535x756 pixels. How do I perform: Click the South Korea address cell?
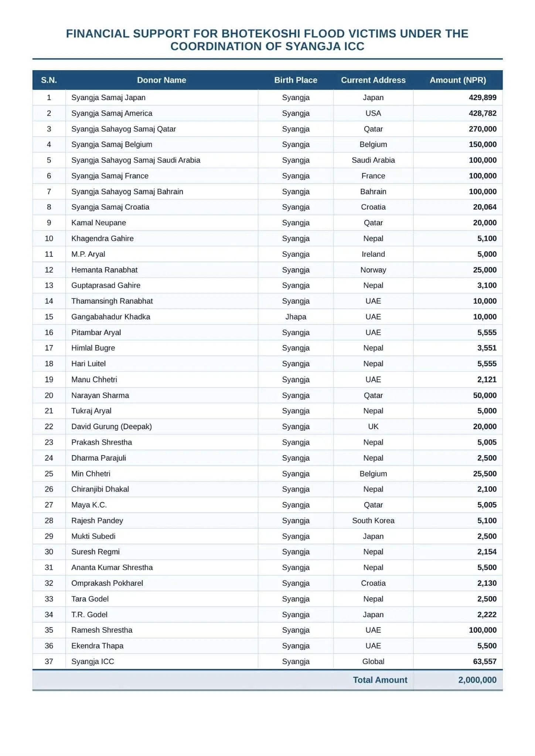[373, 521]
